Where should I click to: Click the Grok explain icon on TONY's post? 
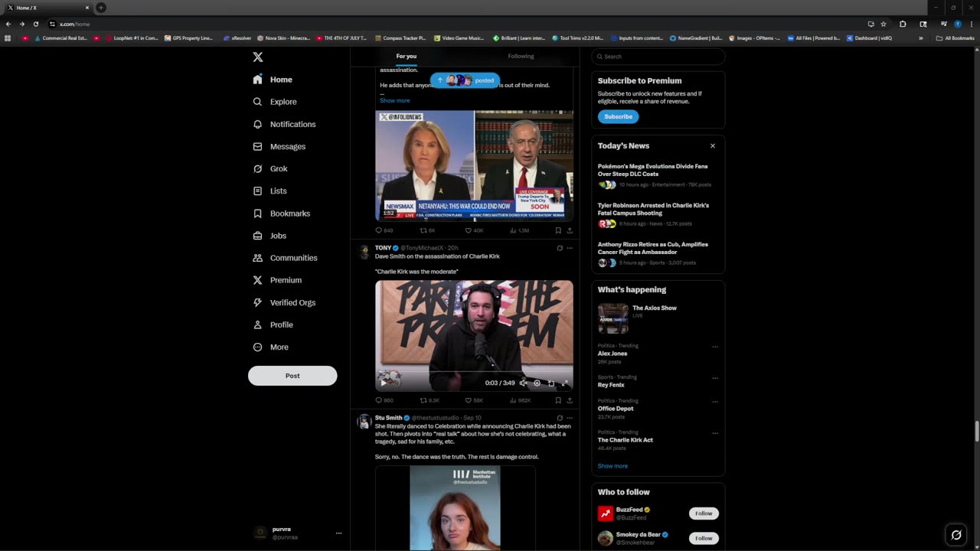560,248
